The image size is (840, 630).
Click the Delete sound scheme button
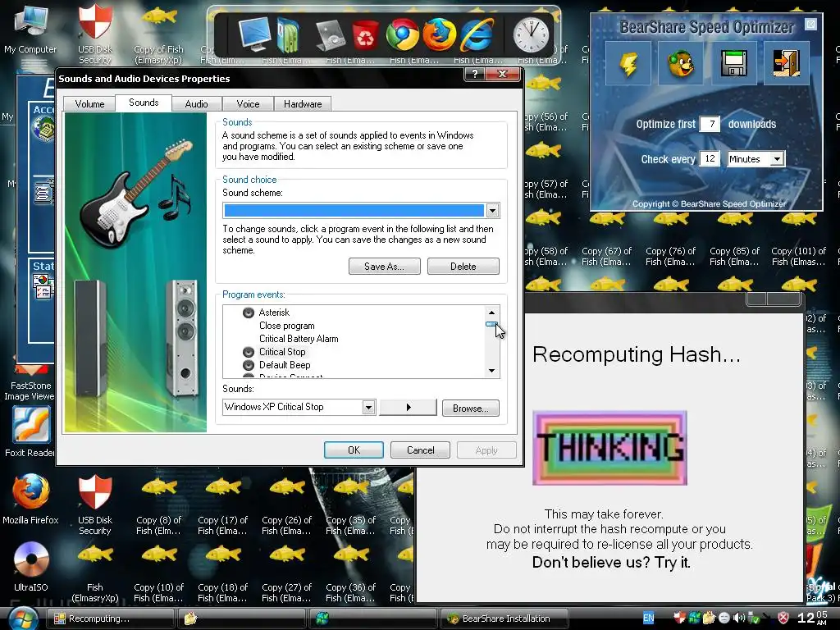pyautogui.click(x=463, y=267)
